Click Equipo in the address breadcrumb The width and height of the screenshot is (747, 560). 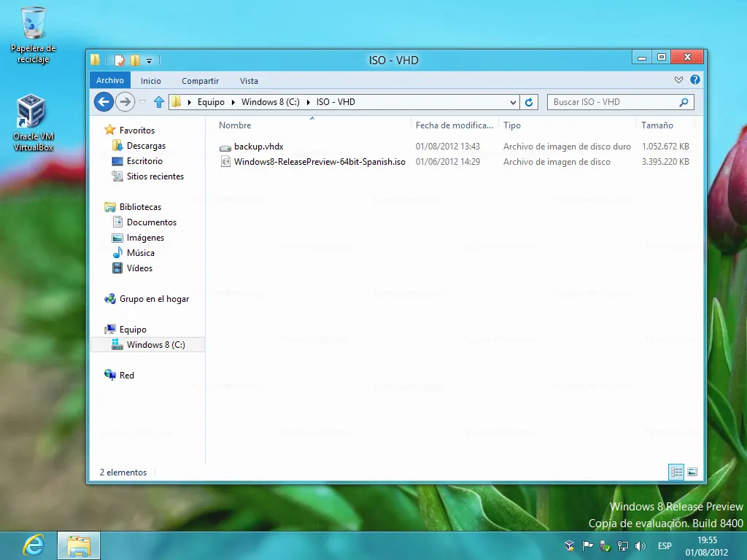click(211, 102)
